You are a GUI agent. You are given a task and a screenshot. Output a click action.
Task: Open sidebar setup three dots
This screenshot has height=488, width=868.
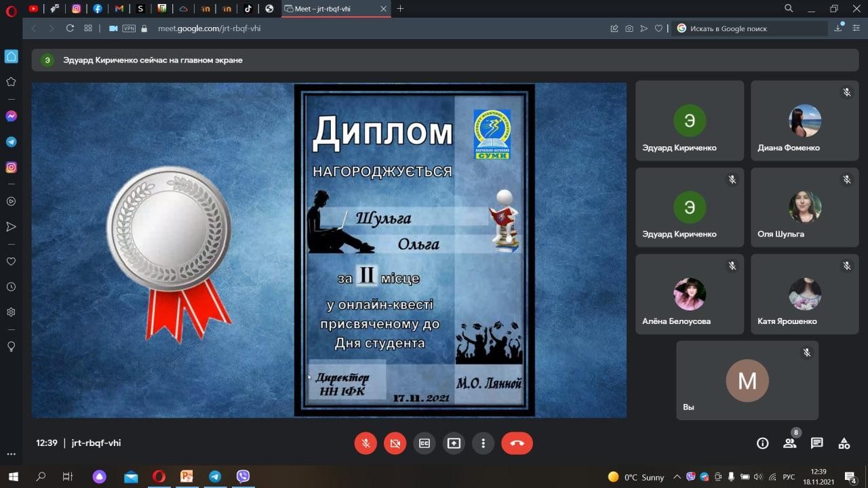click(11, 454)
